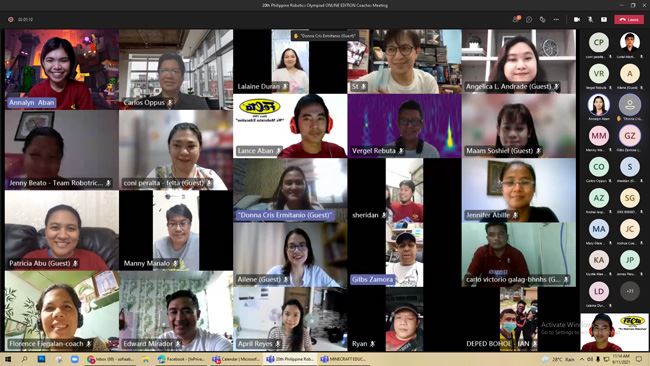Click the reactions icon in toolbar
Image resolution: width=650 pixels, height=366 pixels.
click(x=543, y=19)
